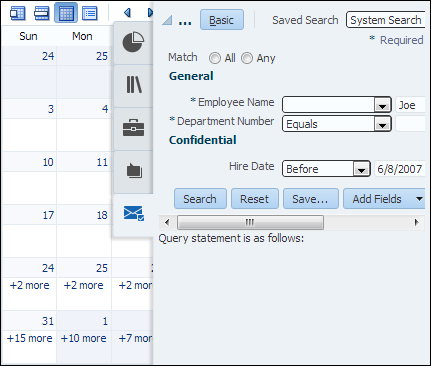Open the pie chart side tab
This screenshot has height=371, width=434.
[133, 42]
